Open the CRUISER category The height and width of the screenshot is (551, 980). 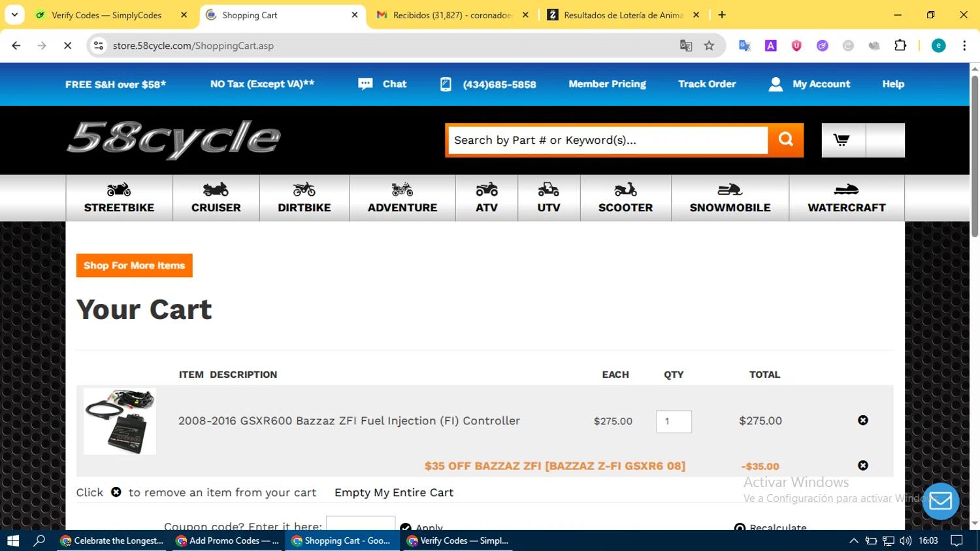click(x=216, y=198)
